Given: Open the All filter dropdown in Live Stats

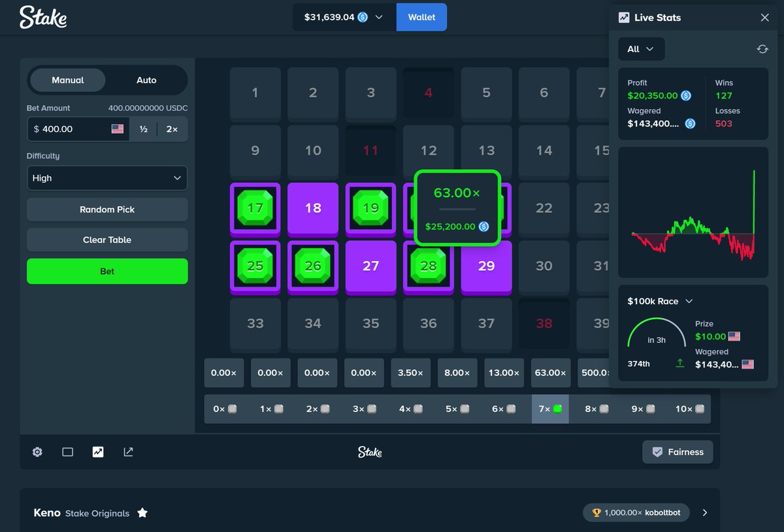Looking at the screenshot, I should point(641,49).
